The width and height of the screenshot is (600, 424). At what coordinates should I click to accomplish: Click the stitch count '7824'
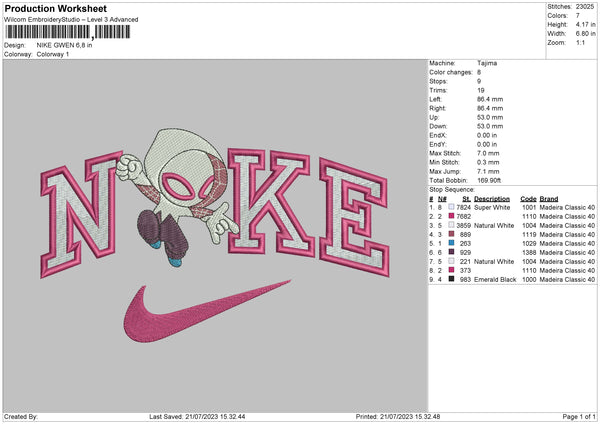pos(463,207)
